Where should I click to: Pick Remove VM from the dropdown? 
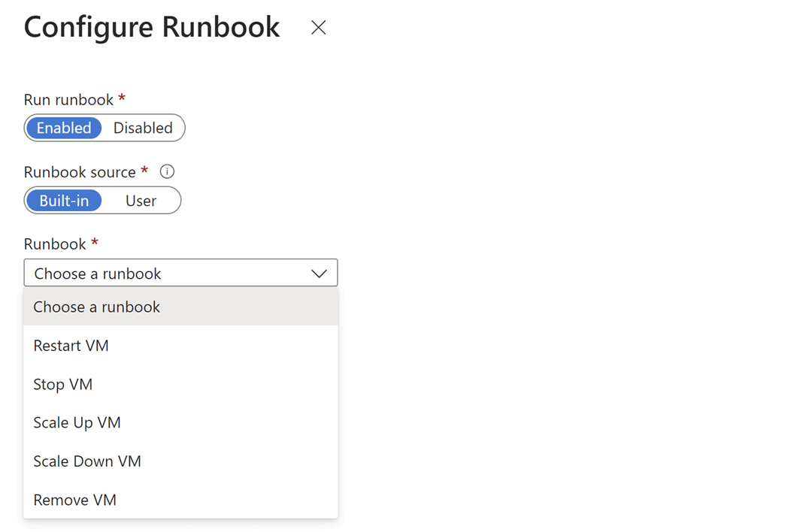tap(74, 500)
